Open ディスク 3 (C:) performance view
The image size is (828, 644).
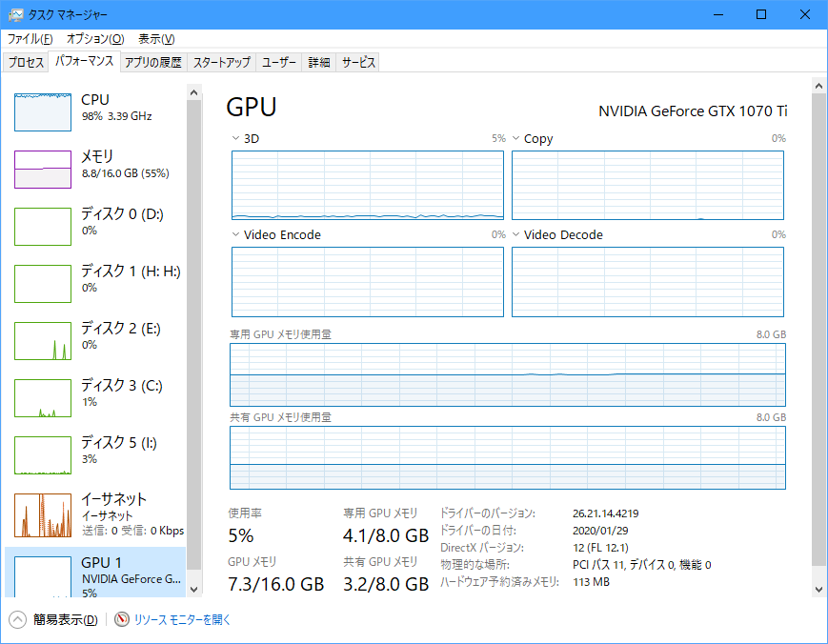95,397
